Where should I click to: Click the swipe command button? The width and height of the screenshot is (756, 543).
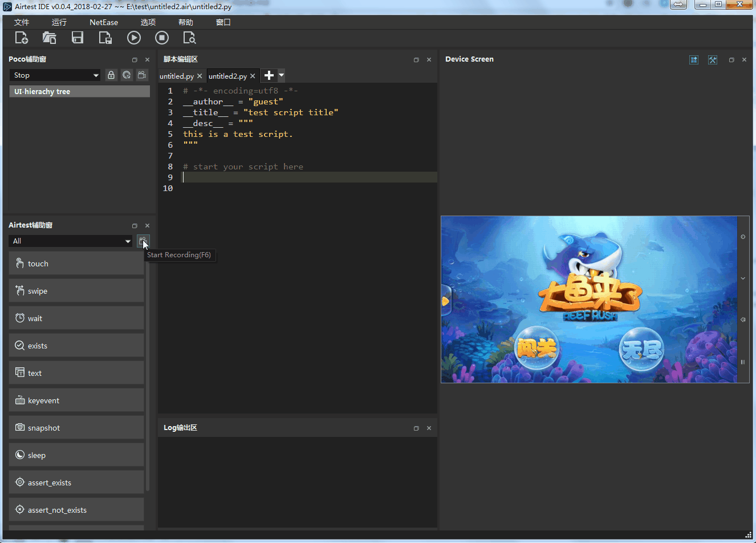(x=76, y=291)
